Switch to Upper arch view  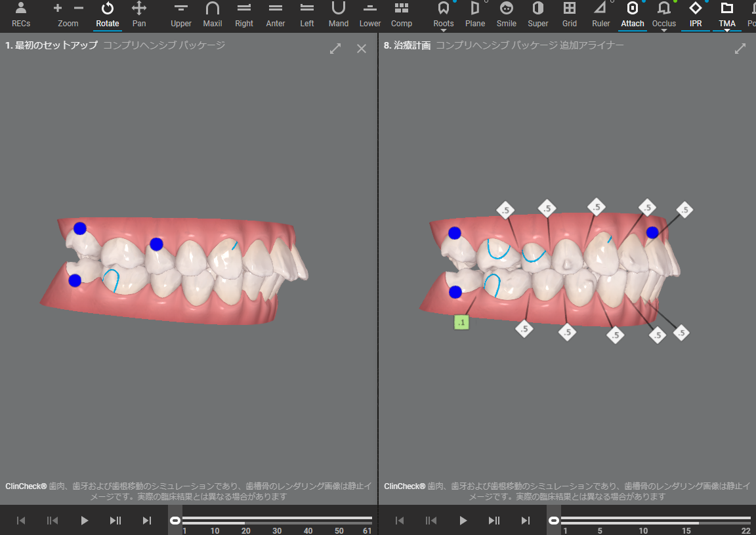point(181,14)
